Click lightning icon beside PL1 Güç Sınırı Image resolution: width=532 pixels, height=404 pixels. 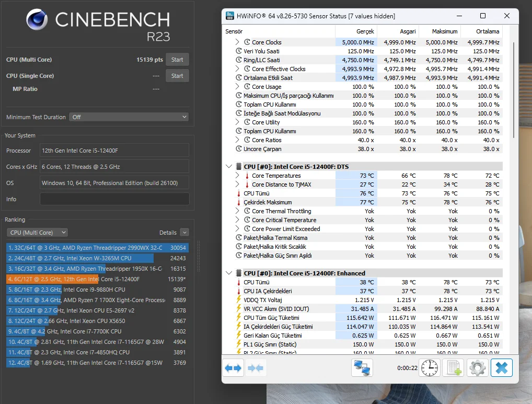(x=239, y=344)
